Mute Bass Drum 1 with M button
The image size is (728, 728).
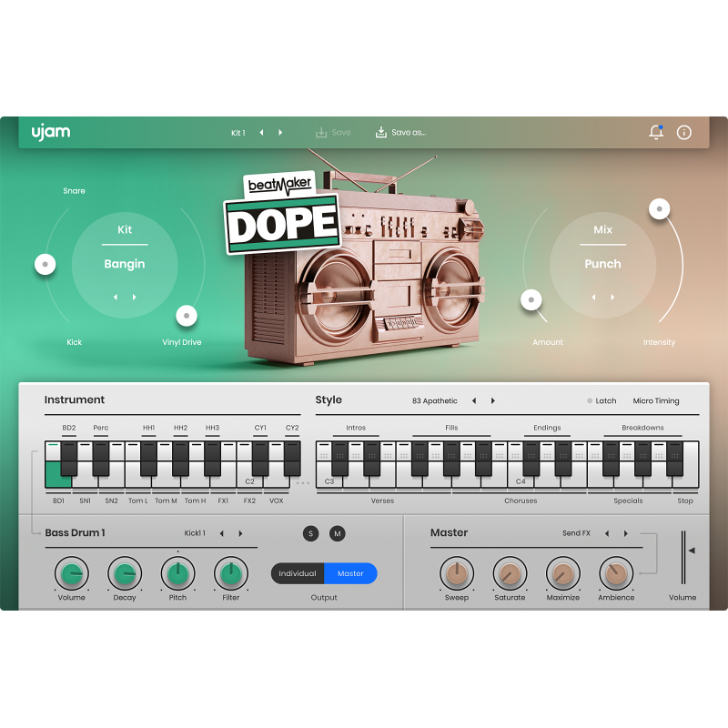[x=338, y=533]
